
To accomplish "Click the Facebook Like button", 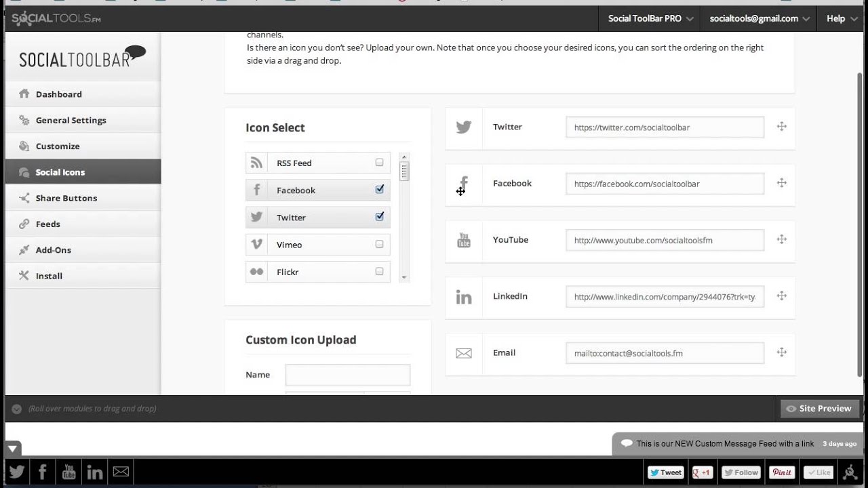I will click(818, 472).
